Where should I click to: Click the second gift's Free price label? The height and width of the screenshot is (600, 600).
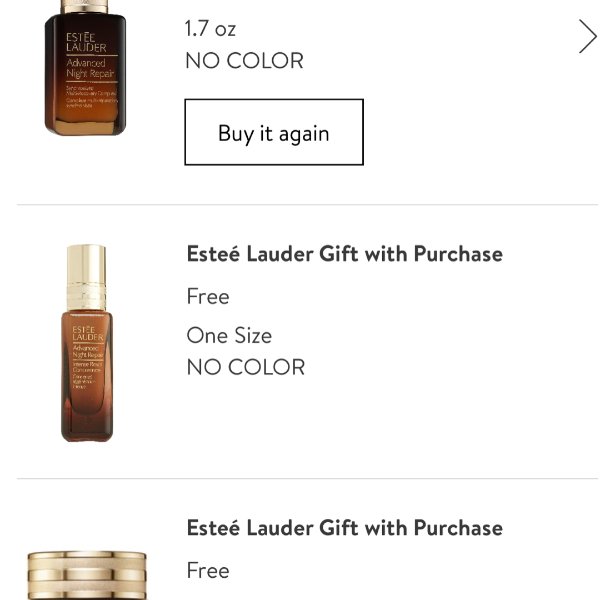point(208,571)
